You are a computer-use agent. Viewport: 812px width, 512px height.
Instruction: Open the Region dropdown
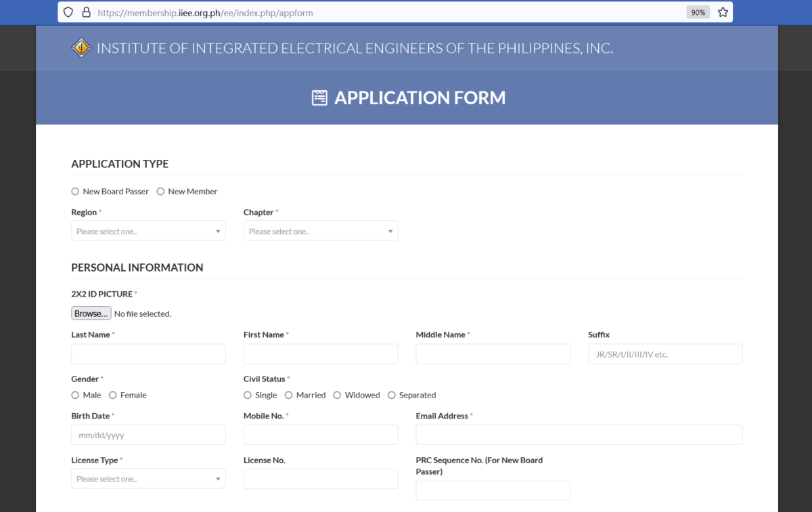(x=148, y=231)
